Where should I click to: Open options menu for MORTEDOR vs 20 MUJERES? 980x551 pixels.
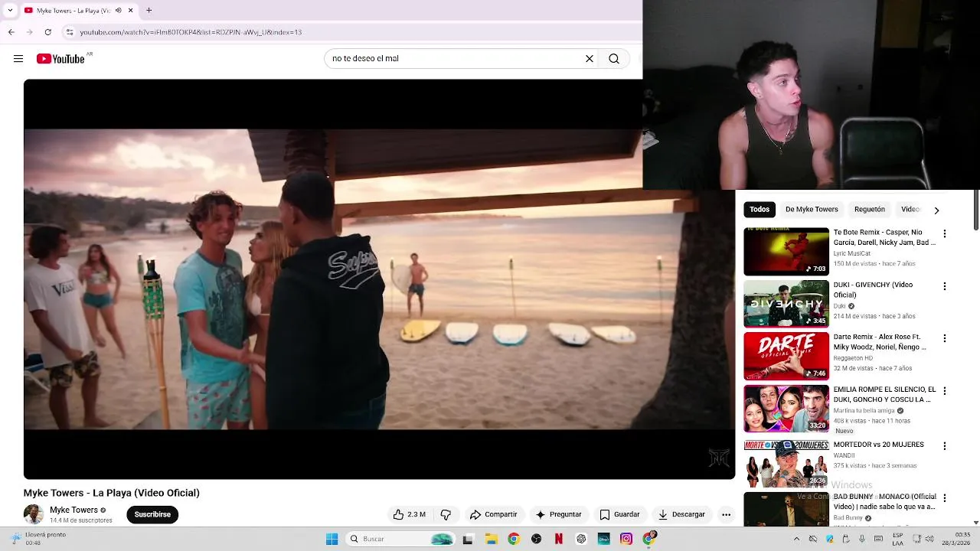click(945, 446)
